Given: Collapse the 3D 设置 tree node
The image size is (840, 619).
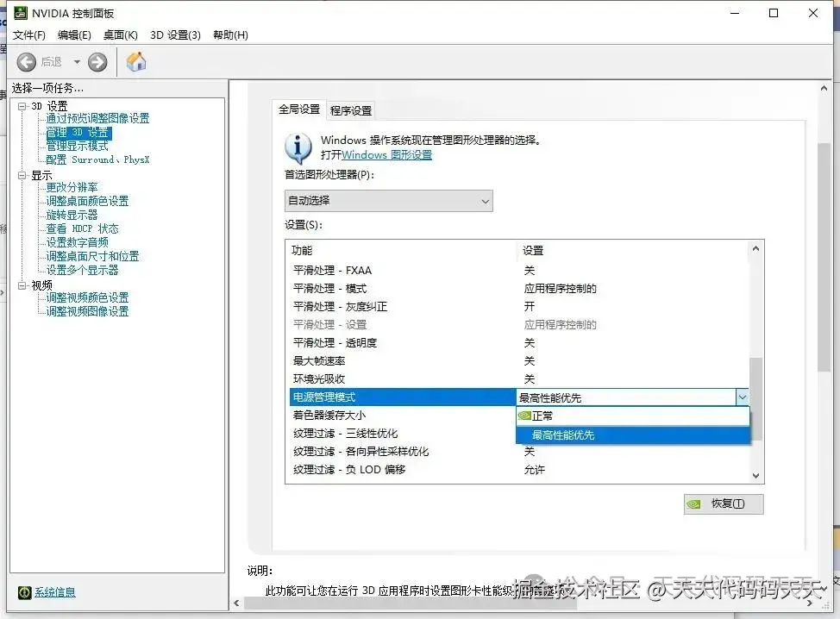Looking at the screenshot, I should coord(22,106).
